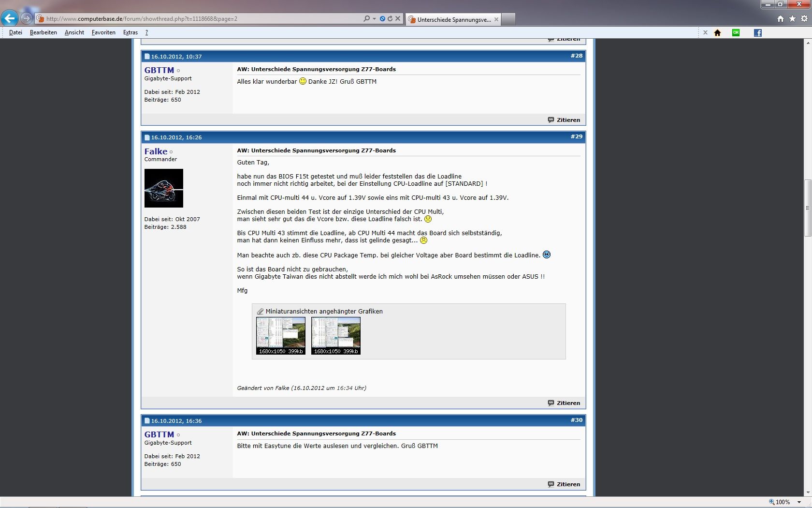Click the post icon beside 16.10.2012, 10:37

pyautogui.click(x=147, y=57)
